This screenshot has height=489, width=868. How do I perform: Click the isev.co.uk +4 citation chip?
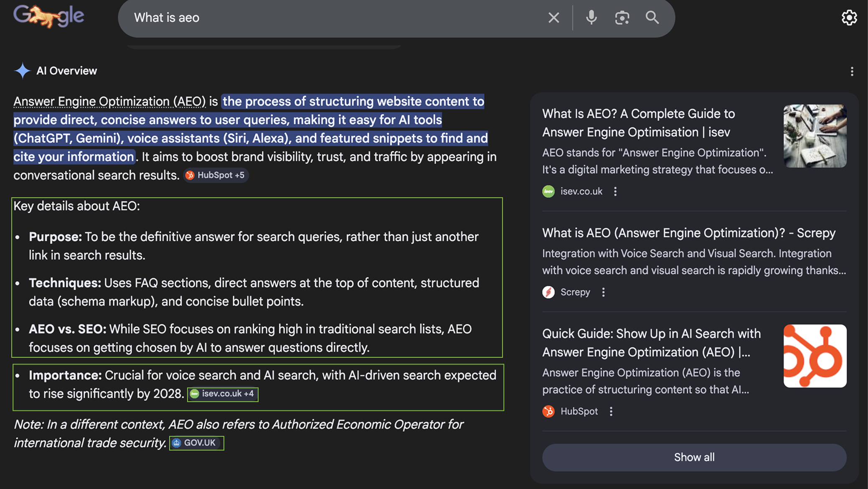point(223,394)
